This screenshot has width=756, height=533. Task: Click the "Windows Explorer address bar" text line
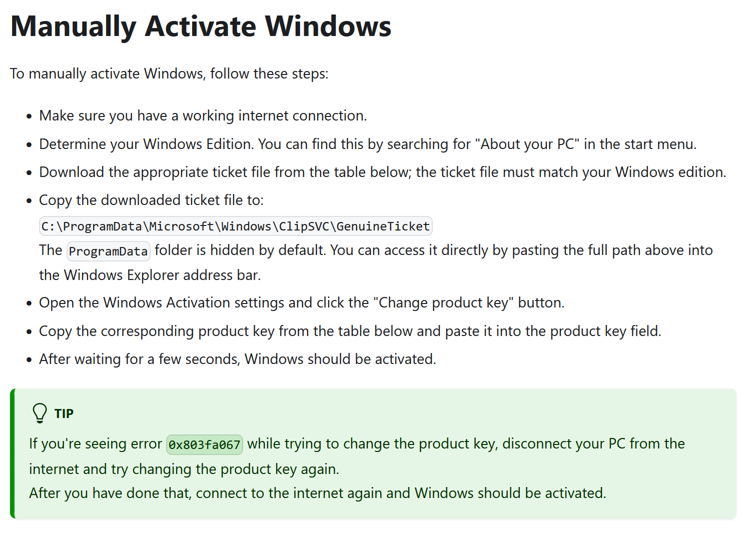(x=150, y=275)
